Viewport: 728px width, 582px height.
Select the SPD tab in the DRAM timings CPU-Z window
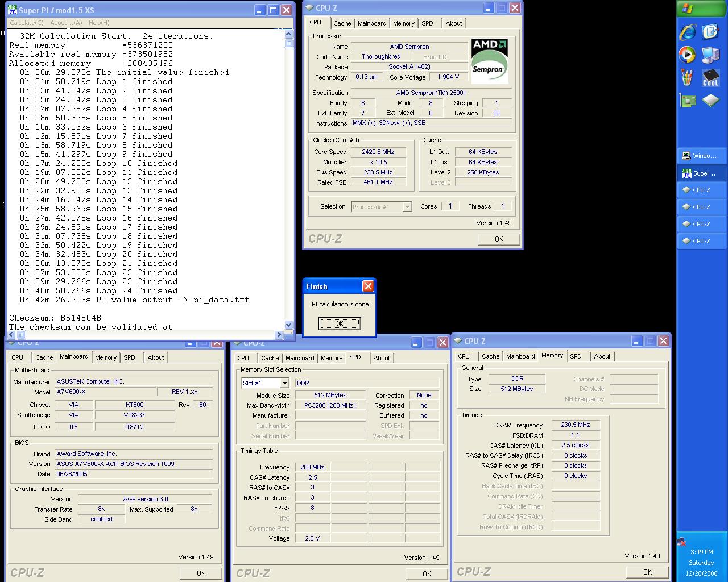click(576, 356)
